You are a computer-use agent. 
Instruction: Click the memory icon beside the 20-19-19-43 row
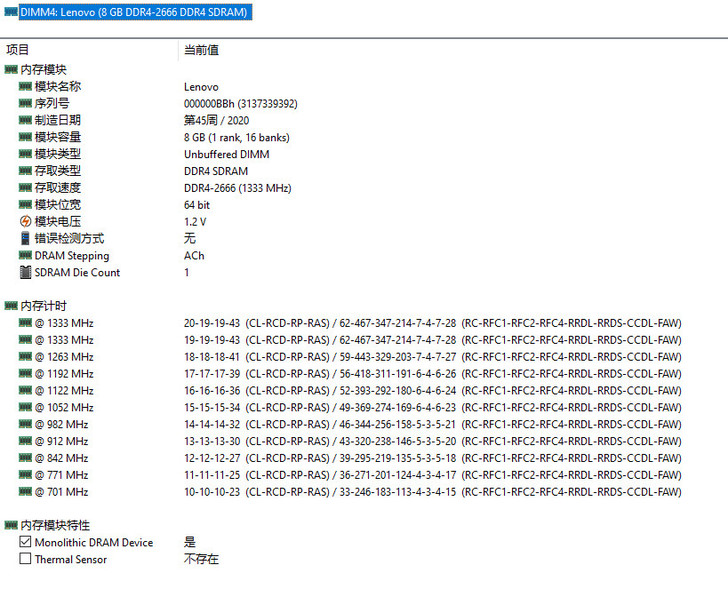[25, 323]
